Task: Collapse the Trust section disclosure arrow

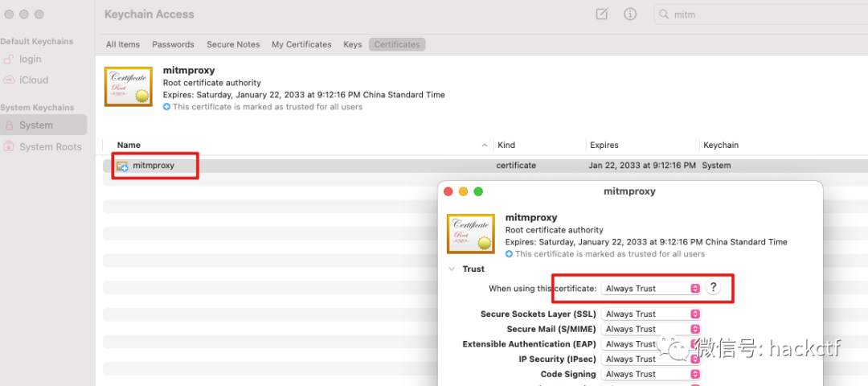Action: coord(452,269)
